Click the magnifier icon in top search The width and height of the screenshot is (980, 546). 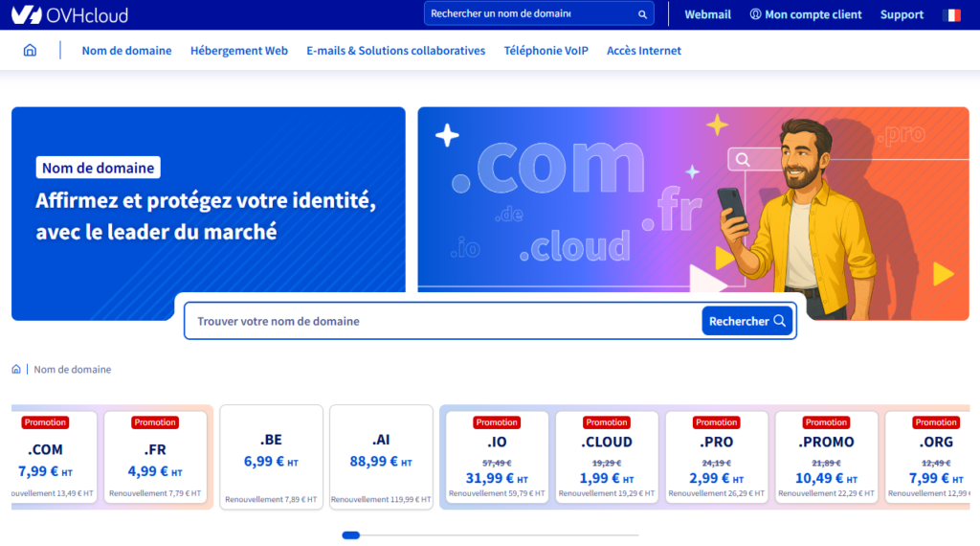click(642, 14)
